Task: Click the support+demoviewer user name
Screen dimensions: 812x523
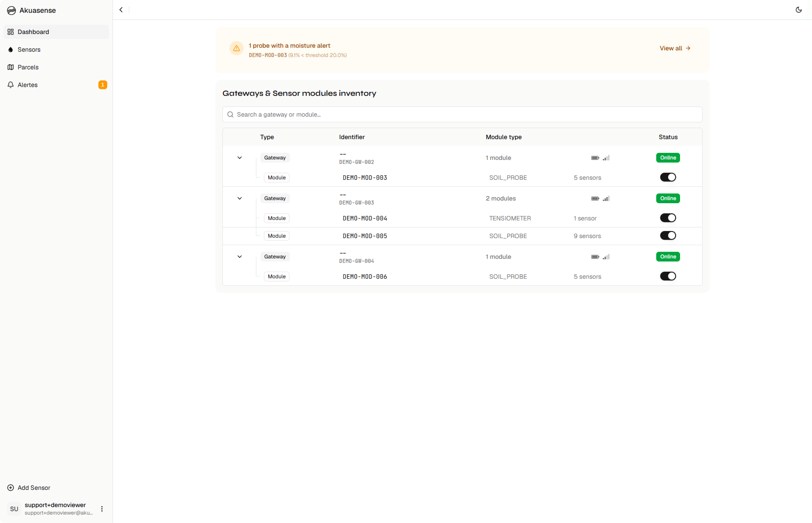Action: [55, 505]
